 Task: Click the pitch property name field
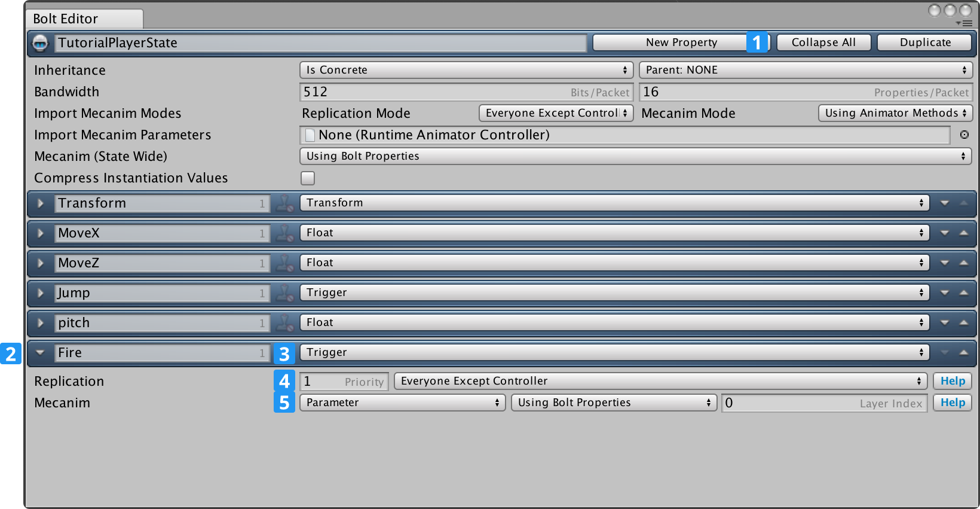click(162, 323)
